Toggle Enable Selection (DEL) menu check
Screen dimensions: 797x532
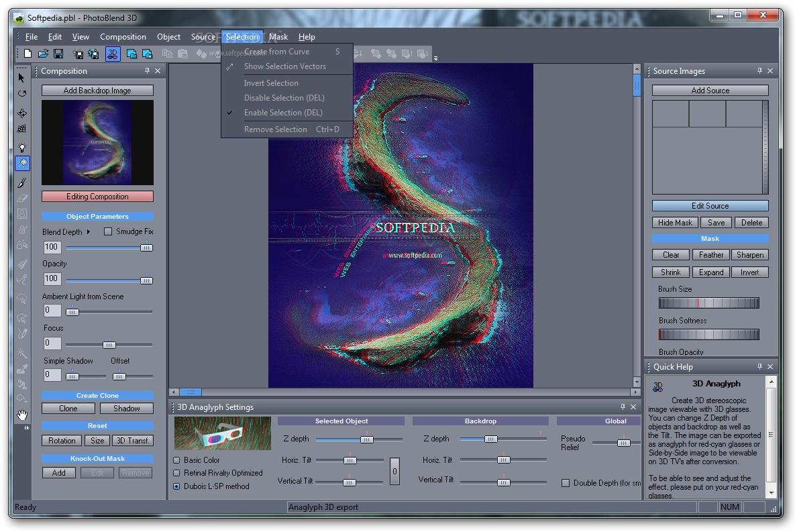[229, 112]
